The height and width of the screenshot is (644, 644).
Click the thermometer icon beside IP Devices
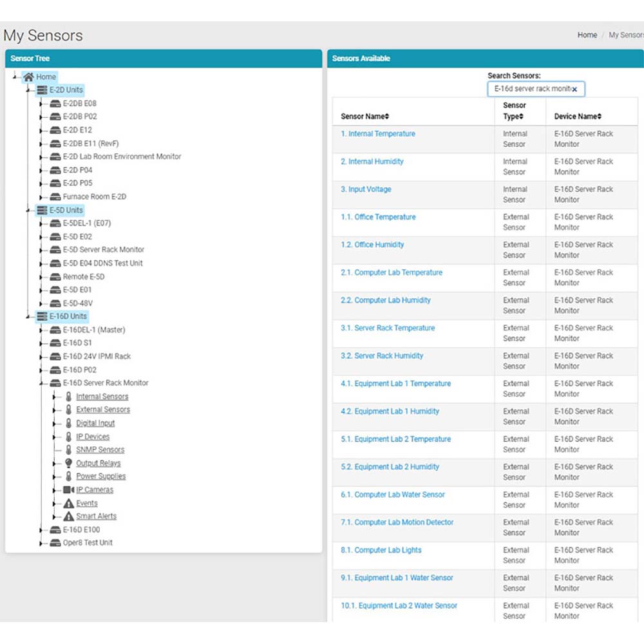69,437
